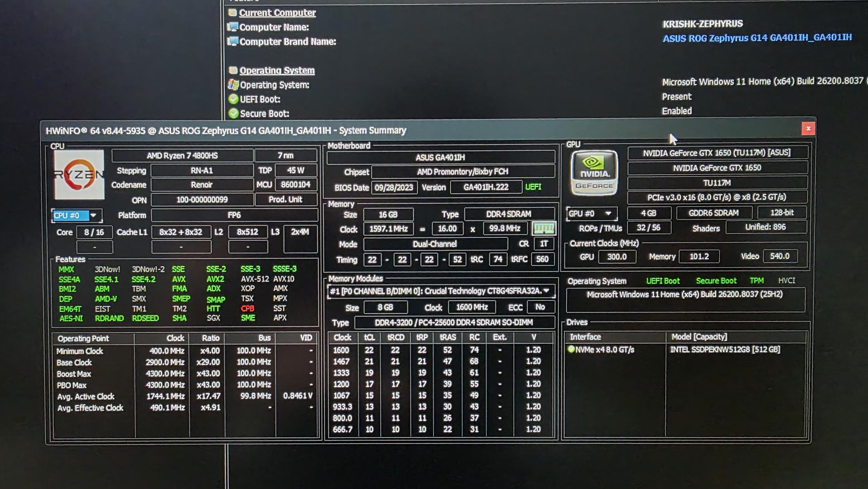The image size is (868, 489).
Task: Click the Operating System section heading
Action: pyautogui.click(x=277, y=71)
